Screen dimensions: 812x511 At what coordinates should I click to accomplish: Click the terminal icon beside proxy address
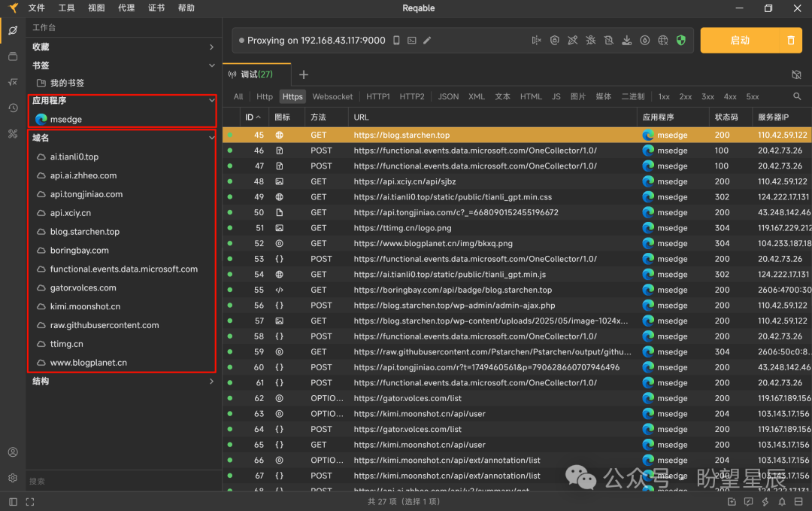click(x=412, y=41)
